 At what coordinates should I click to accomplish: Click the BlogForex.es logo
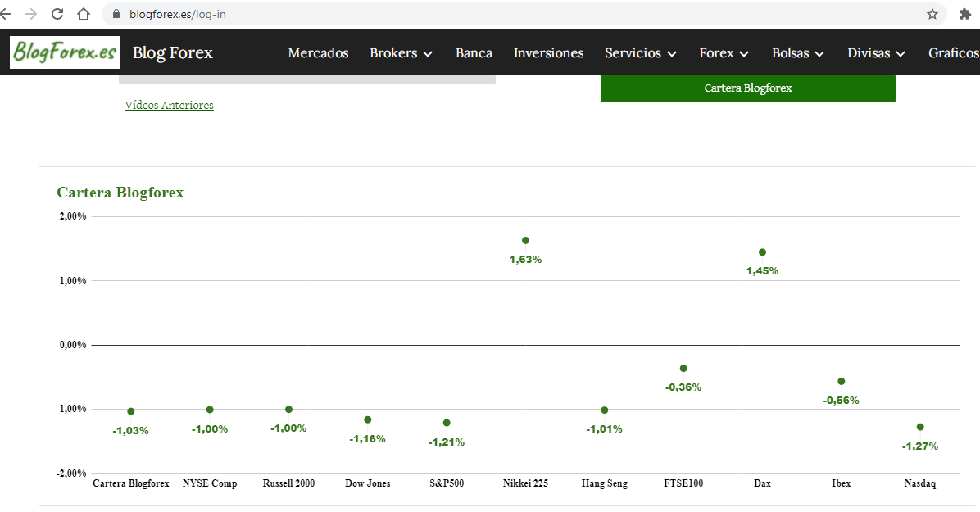click(65, 52)
